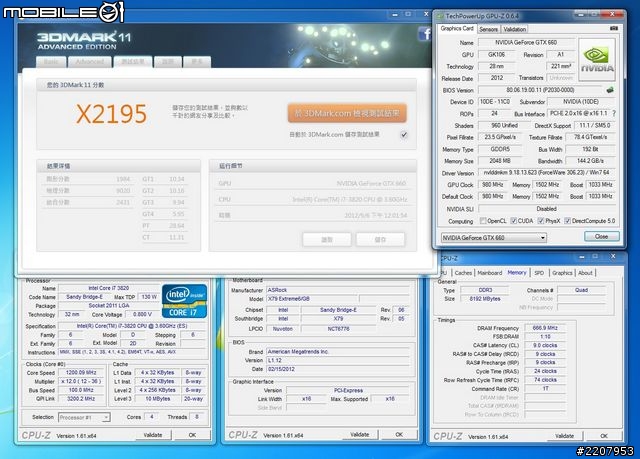
Task: Click the Intel Core i7 logo in CPU-Z
Action: pos(184,301)
